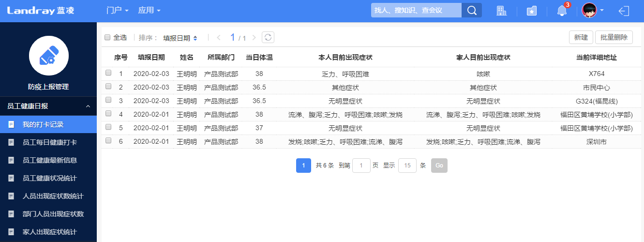
Task: Click the G324(福昆线) address cell
Action: (x=597, y=101)
